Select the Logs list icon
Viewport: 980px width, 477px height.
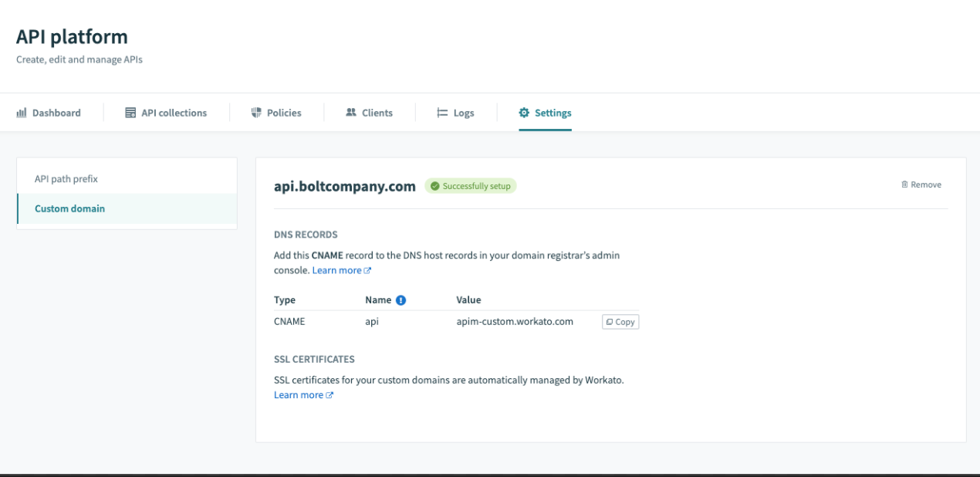coord(442,112)
